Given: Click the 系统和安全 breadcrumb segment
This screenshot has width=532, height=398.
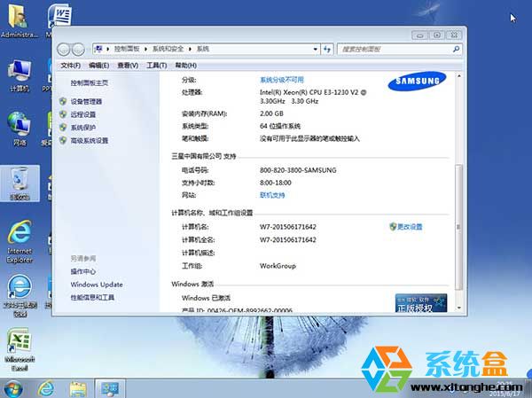Looking at the screenshot, I should click(168, 49).
